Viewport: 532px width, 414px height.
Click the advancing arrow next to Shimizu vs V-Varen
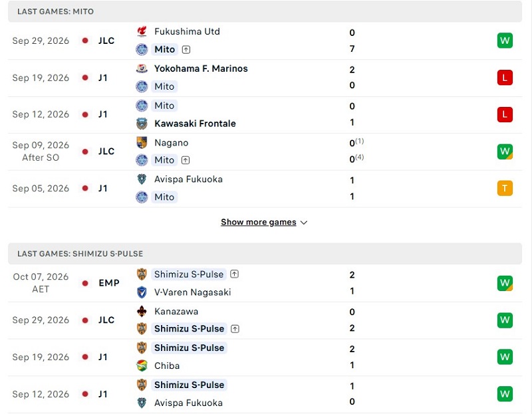(235, 274)
